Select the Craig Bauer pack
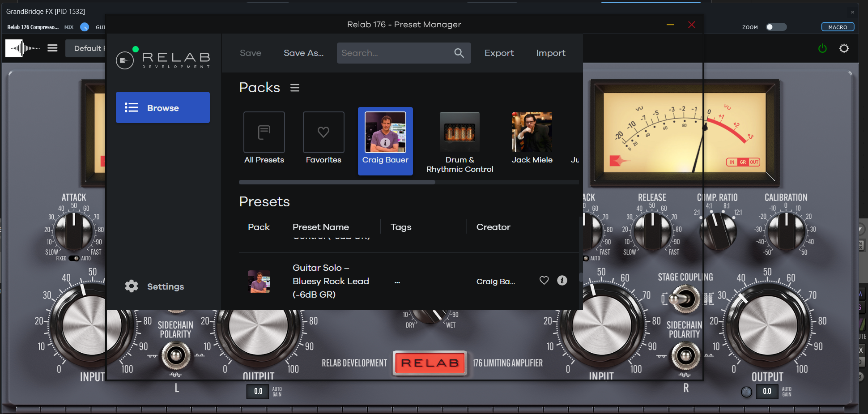 click(x=385, y=141)
